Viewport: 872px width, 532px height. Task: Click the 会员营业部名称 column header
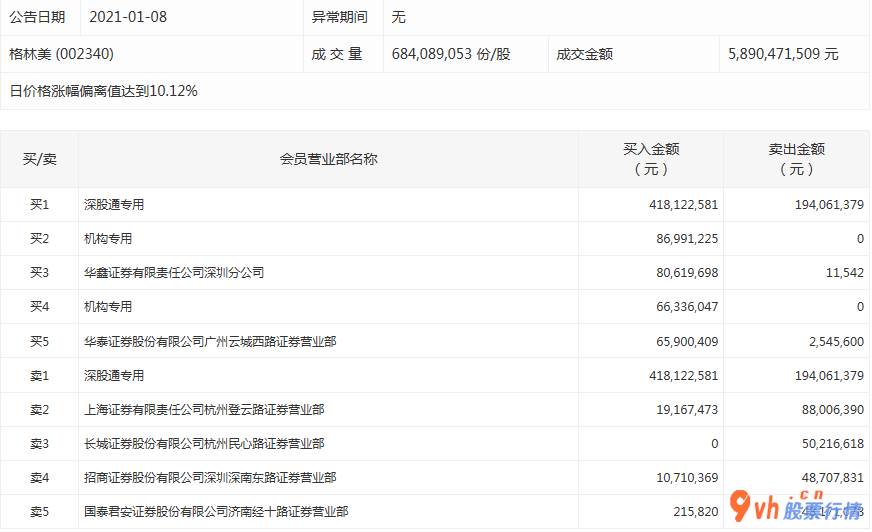click(328, 159)
